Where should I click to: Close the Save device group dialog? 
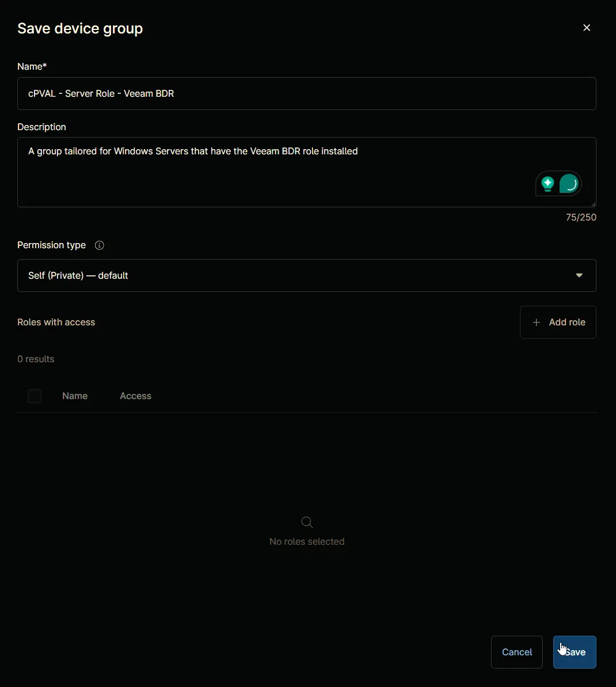tap(587, 28)
